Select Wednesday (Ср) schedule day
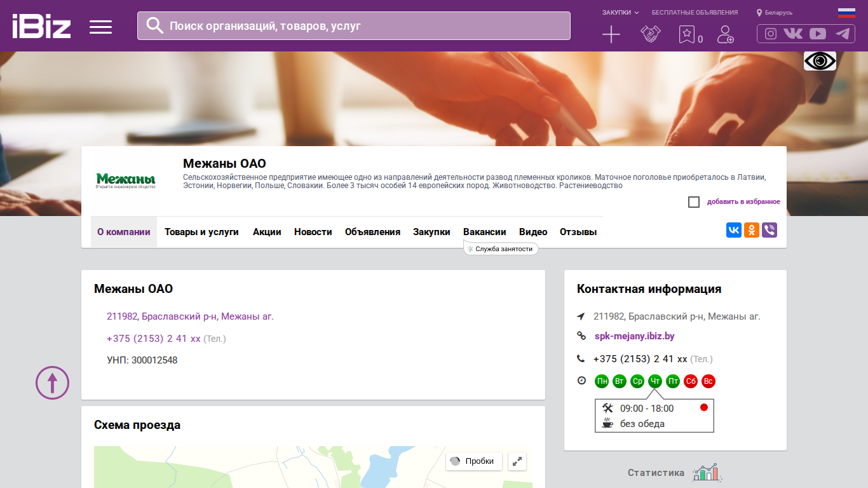 [637, 381]
